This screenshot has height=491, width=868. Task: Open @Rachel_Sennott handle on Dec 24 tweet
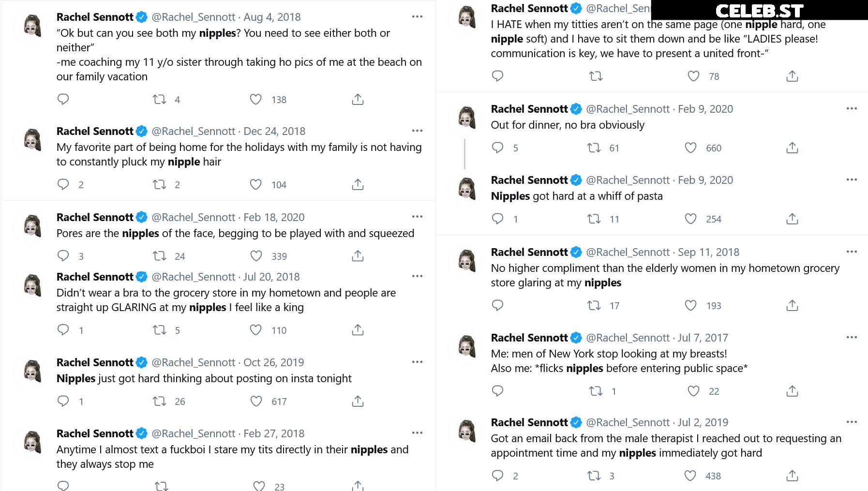click(x=194, y=131)
